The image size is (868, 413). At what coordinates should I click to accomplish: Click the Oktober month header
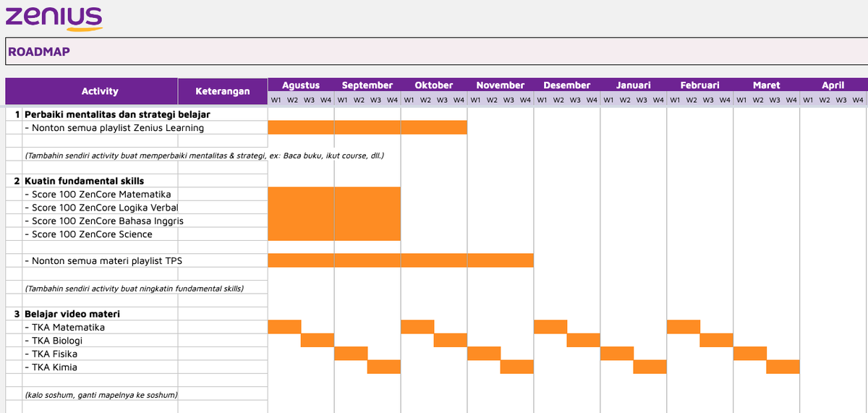434,85
